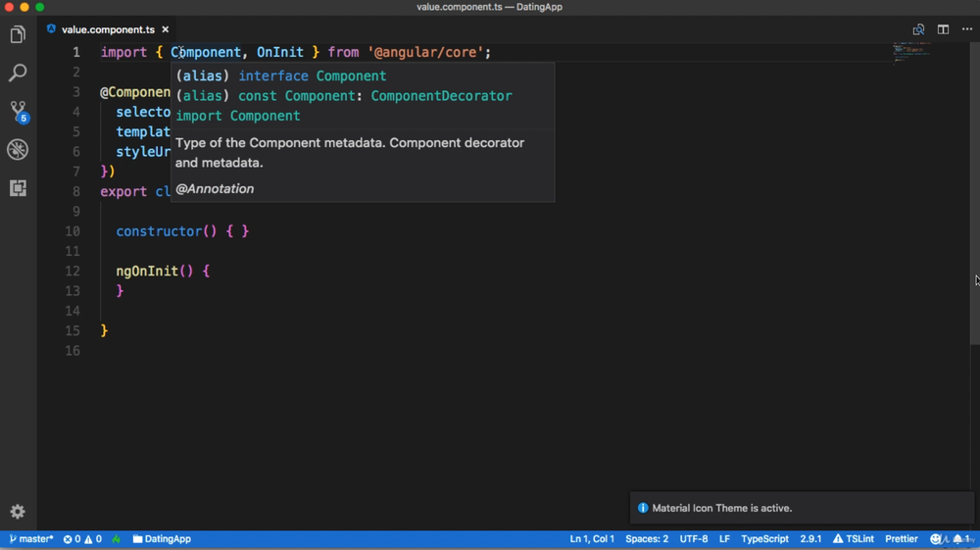Click line number 16 in the gutter
This screenshot has height=550, width=980.
click(73, 351)
